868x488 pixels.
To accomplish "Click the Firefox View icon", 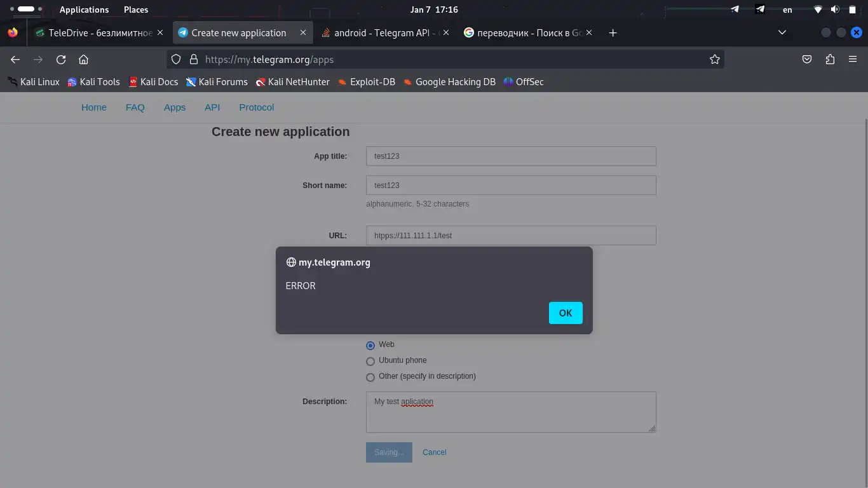I will tap(13, 32).
